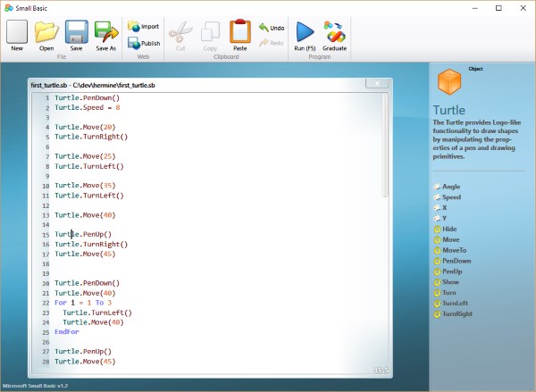Image resolution: width=536 pixels, height=392 pixels.
Task: Click line 22 'For i = 1 To 3'
Action: [x=83, y=303]
